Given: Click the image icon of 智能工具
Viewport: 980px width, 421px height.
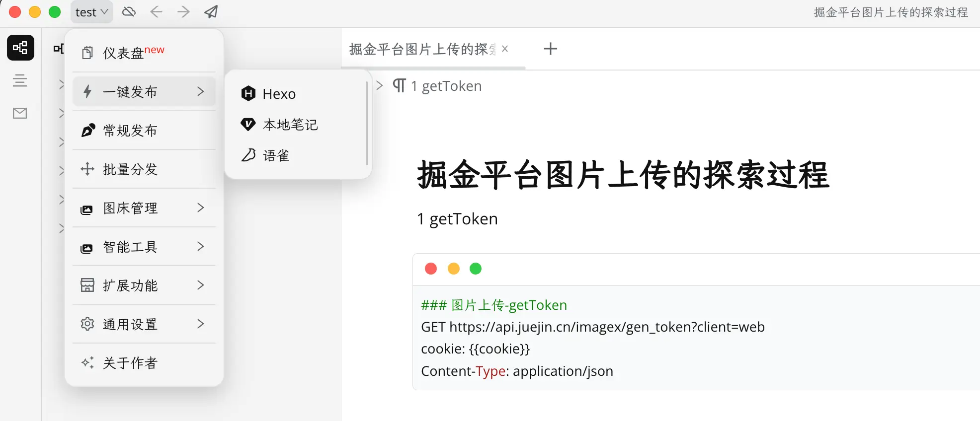Looking at the screenshot, I should pyautogui.click(x=86, y=248).
